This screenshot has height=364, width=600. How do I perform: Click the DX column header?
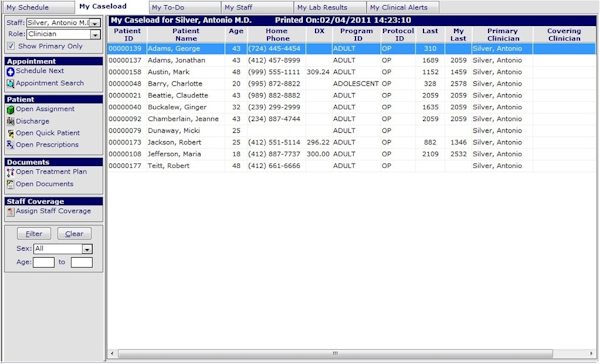point(319,35)
